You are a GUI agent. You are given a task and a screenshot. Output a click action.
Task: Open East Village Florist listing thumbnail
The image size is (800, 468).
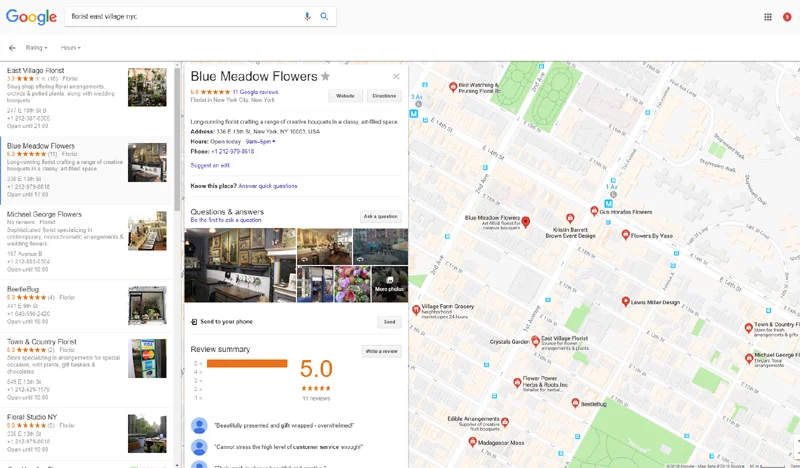147,87
